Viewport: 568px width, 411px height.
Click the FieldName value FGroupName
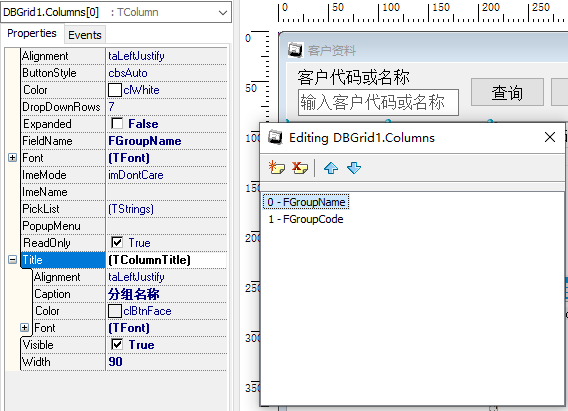pyautogui.click(x=145, y=141)
